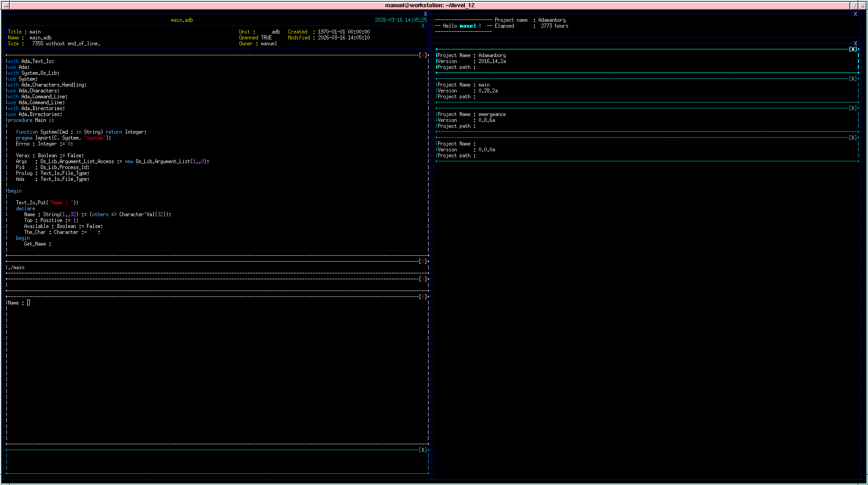
Task: Close the Adamanborg project panel via its [X]
Action: click(853, 49)
